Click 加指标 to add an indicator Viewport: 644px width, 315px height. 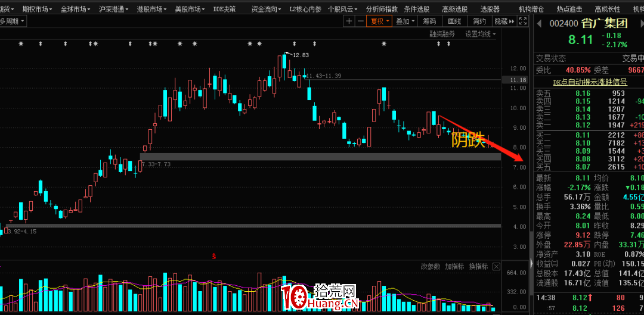coord(454,267)
